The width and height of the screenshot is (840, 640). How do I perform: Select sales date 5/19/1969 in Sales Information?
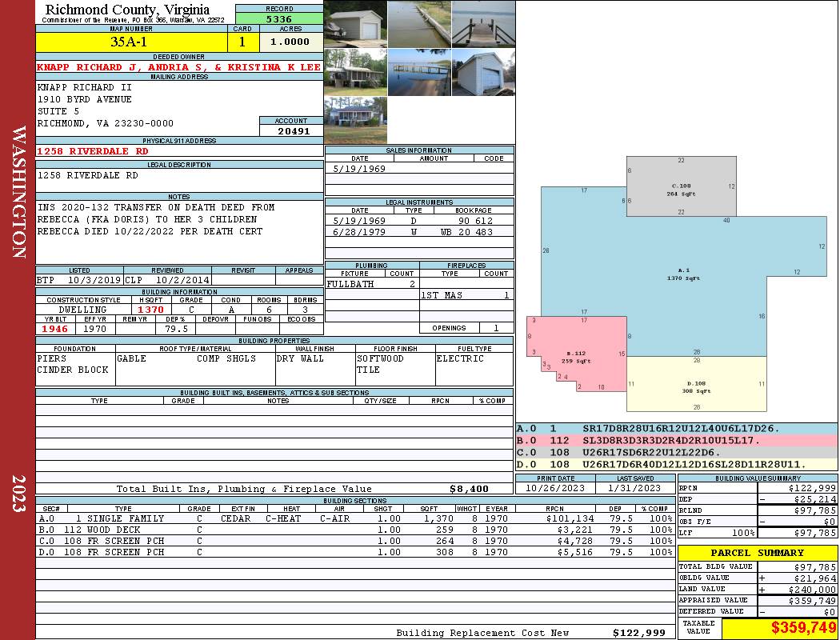click(x=359, y=169)
